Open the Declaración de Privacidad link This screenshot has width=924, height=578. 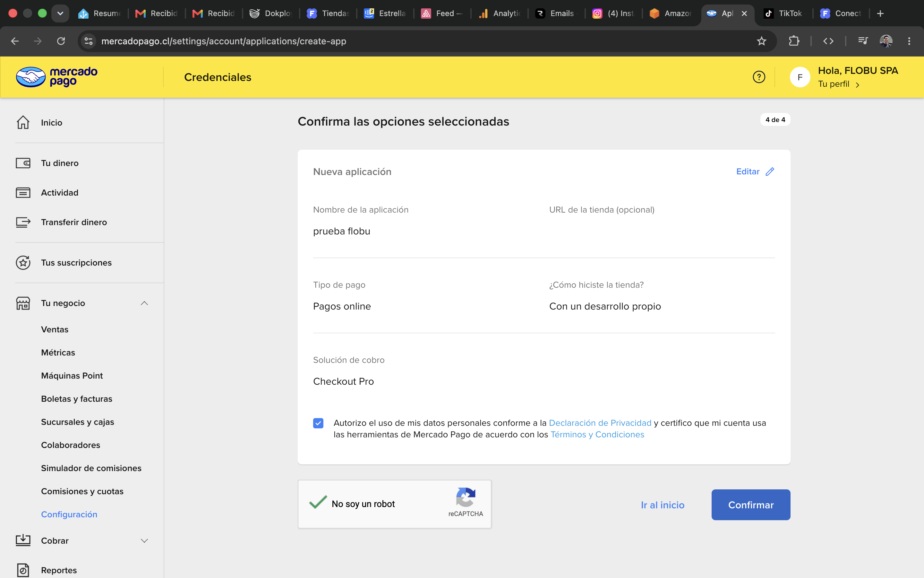pos(600,423)
